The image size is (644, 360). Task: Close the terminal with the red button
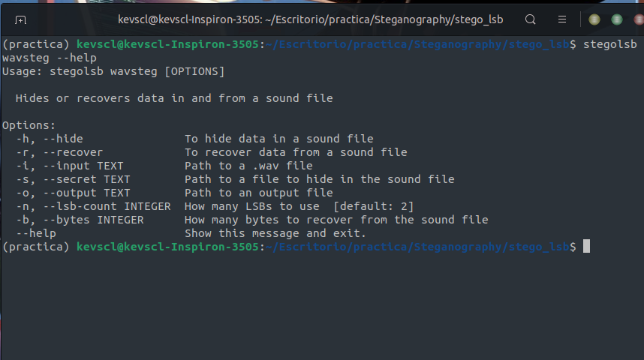(639, 19)
